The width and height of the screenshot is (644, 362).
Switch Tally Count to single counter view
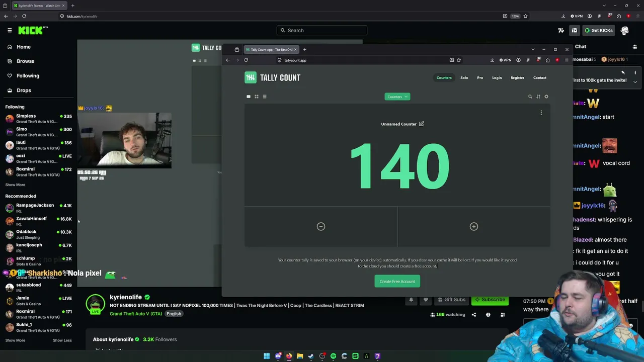click(249, 97)
